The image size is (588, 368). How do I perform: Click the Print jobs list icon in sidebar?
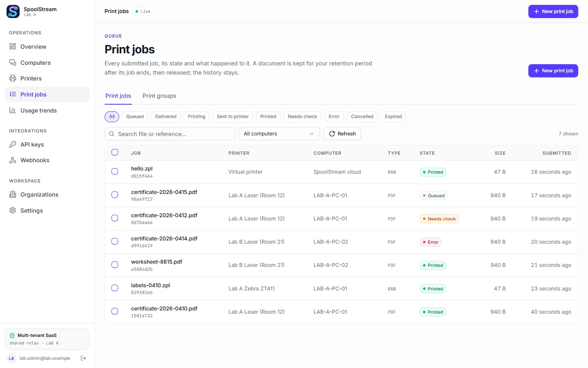point(13,94)
